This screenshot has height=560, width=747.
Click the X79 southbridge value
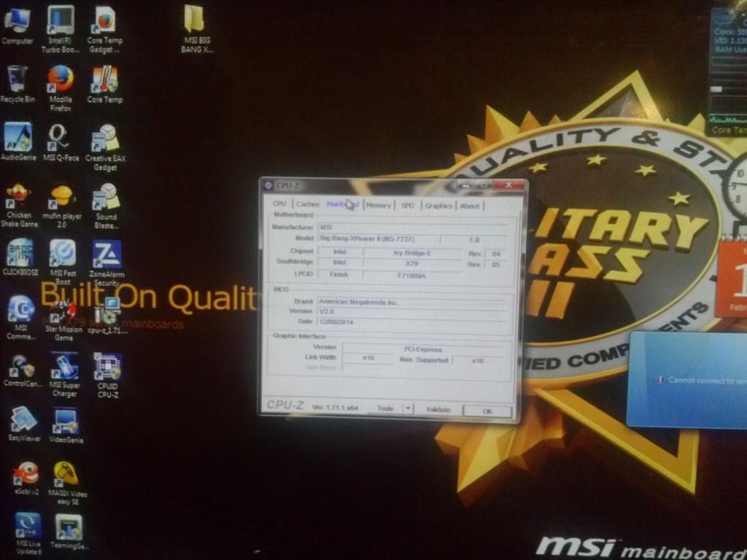tap(412, 263)
